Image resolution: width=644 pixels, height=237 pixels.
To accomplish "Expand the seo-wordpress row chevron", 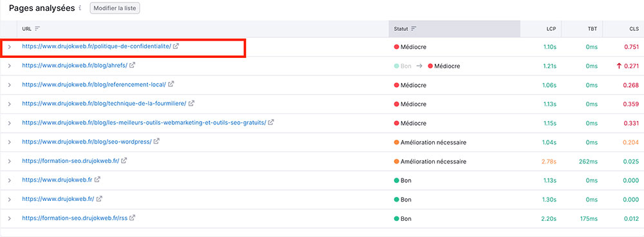I will click(x=10, y=142).
